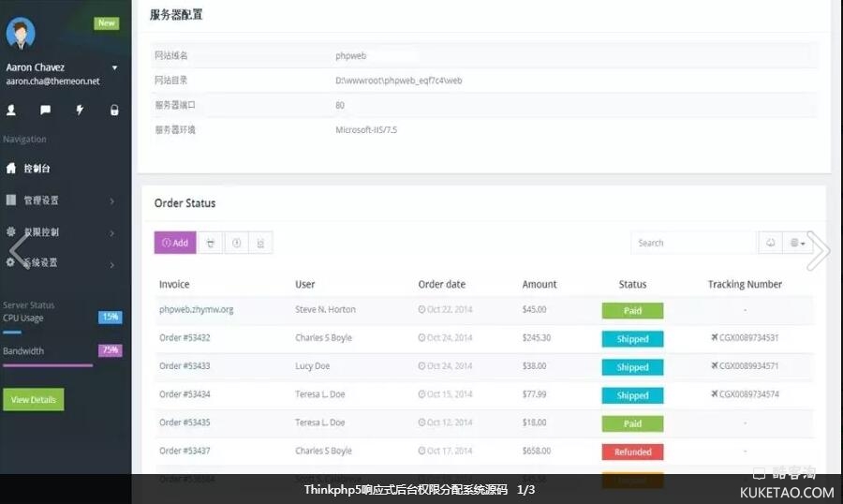The width and height of the screenshot is (843, 504).
Task: Click Aaron Chavez avatar picture
Action: (21, 34)
